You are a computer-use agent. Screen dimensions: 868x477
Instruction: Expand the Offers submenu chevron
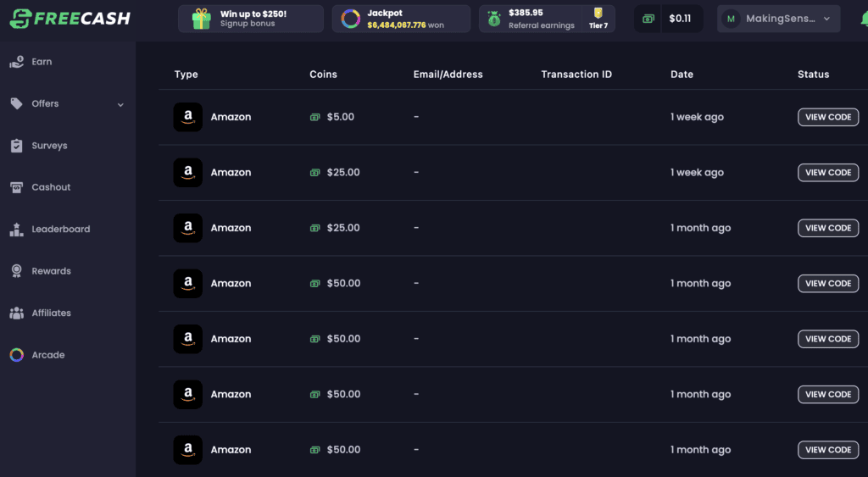[120, 105]
